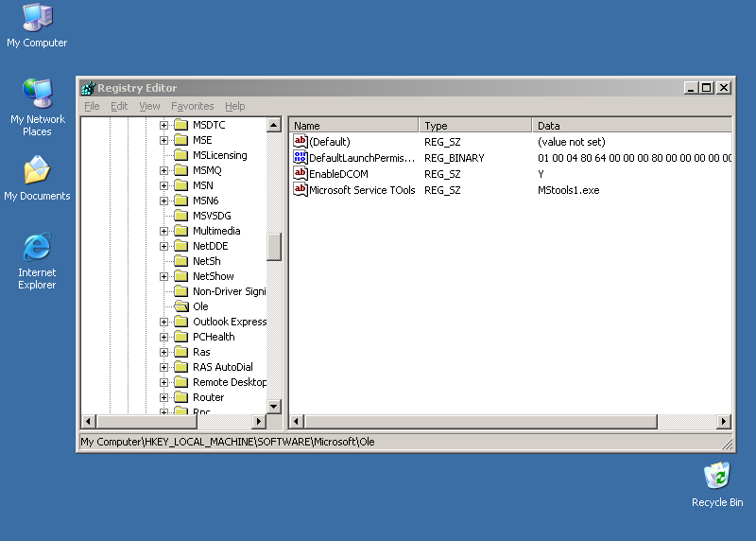Select the open Ole folder icon
This screenshot has width=756, height=541.
tap(181, 306)
